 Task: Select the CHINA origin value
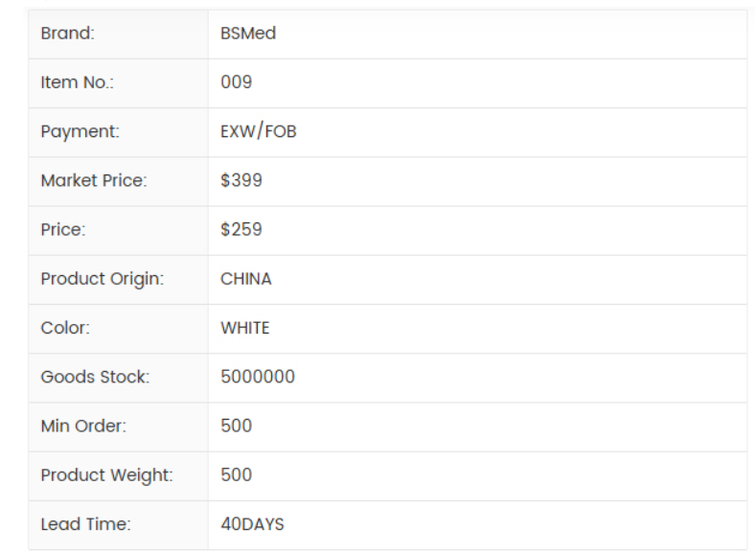[x=246, y=279]
